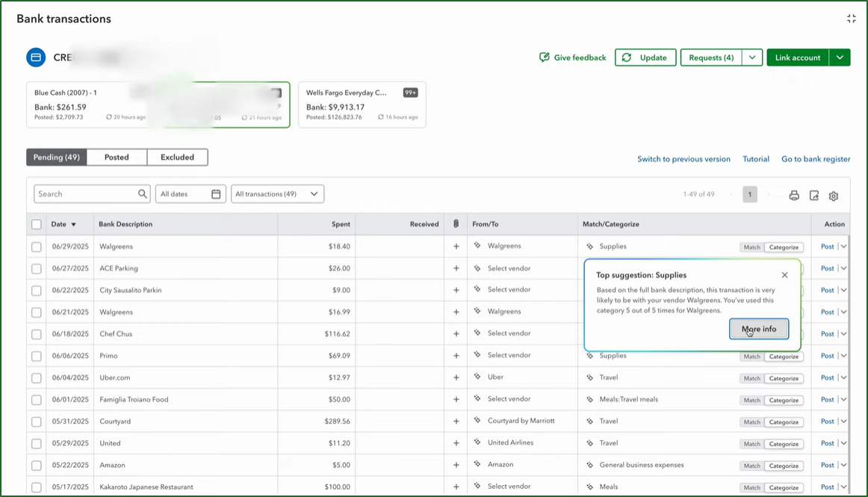Check the 06/29/2025 Walgreens row checkbox
This screenshot has width=868, height=497.
37,247
